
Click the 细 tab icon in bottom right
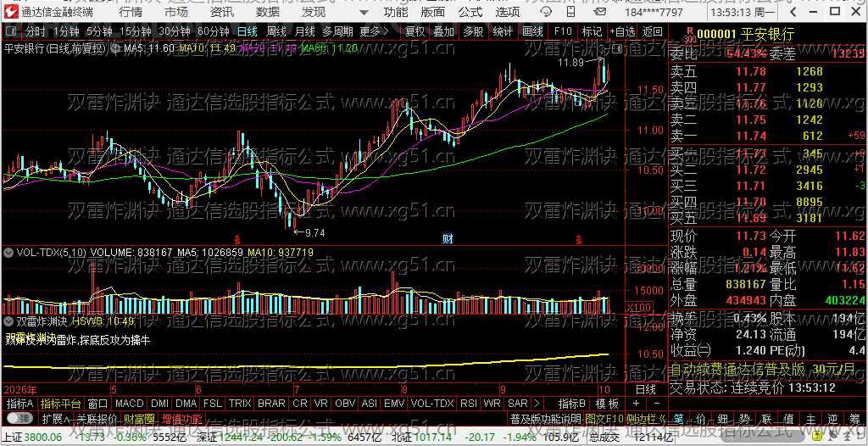723,418
